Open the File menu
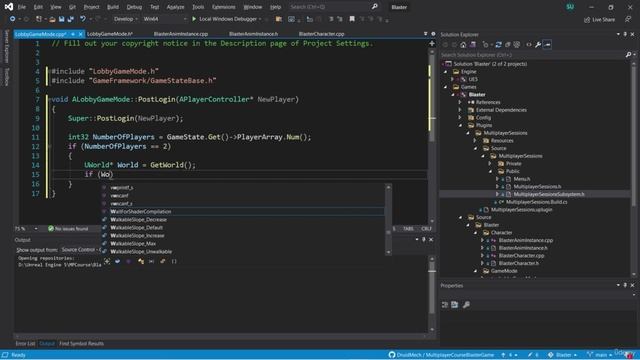Image resolution: width=640 pixels, height=360 pixels. pos(22,7)
